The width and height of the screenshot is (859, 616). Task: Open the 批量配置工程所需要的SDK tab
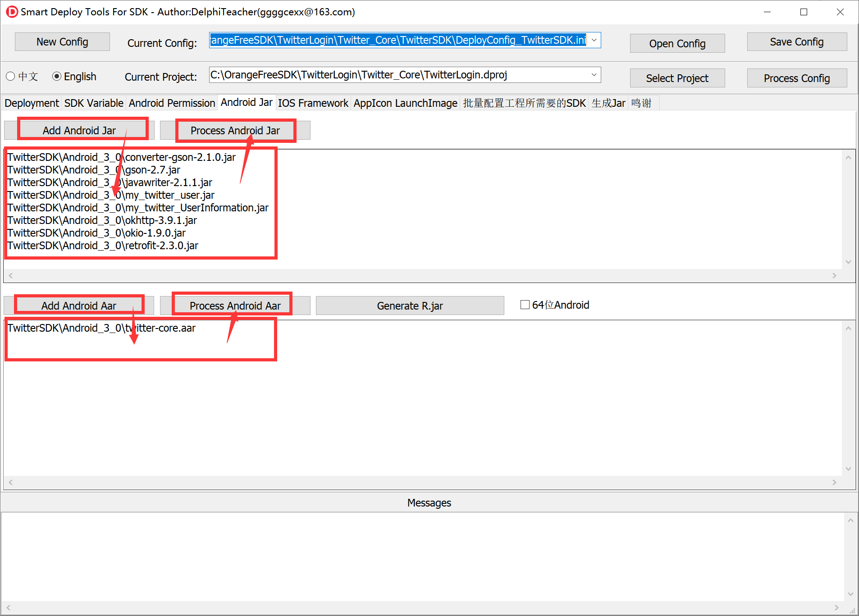tap(524, 103)
